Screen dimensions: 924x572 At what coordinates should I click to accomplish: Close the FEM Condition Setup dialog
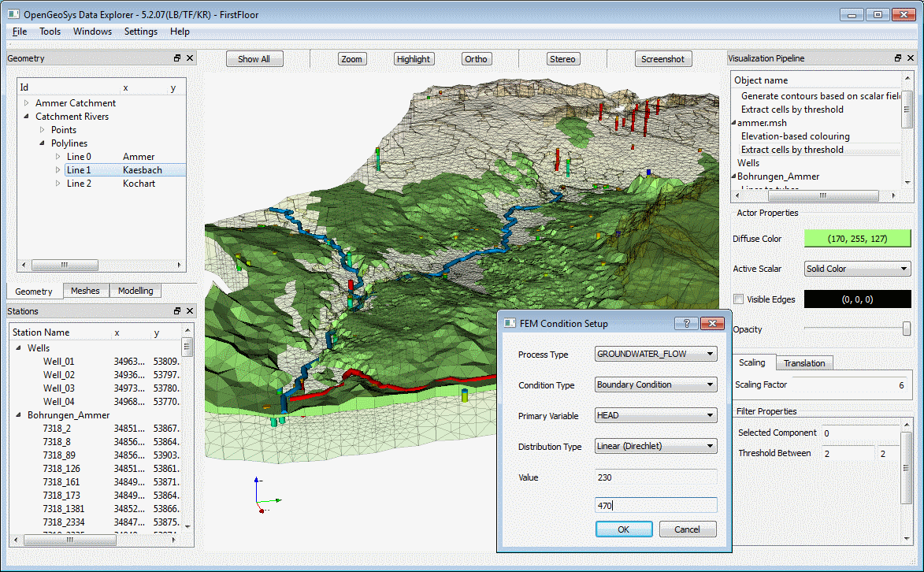click(x=712, y=324)
